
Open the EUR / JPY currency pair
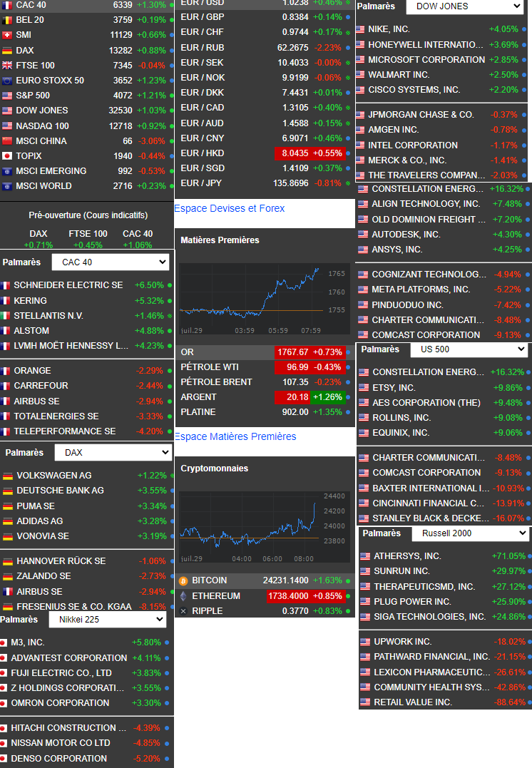(x=265, y=183)
